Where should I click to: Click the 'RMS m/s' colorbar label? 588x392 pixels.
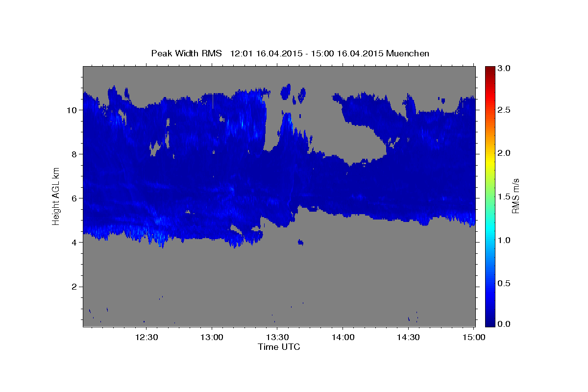515,196
